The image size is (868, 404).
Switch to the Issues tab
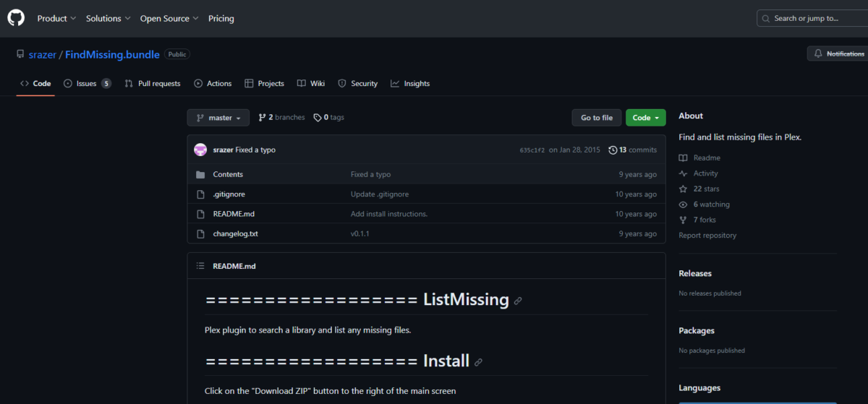[88, 83]
